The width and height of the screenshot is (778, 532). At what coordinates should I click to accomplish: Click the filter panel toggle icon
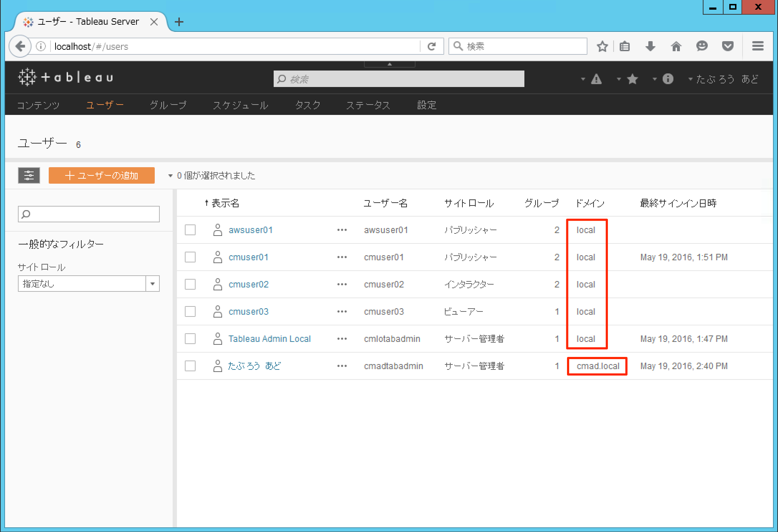coord(29,175)
